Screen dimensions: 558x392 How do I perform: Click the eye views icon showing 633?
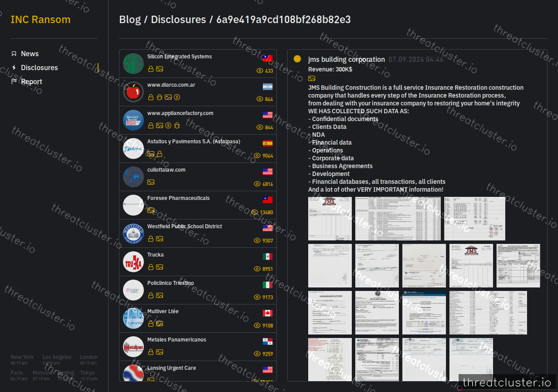[260, 71]
